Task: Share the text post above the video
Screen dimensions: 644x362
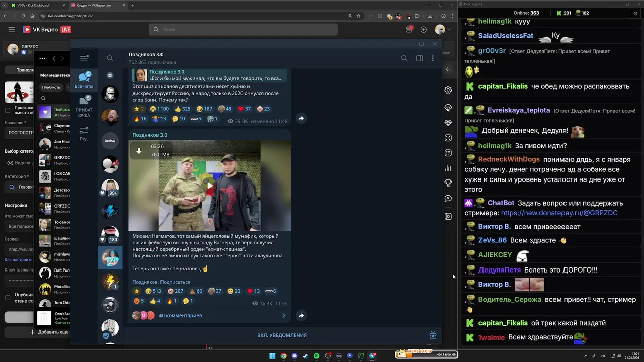Action: click(x=301, y=118)
